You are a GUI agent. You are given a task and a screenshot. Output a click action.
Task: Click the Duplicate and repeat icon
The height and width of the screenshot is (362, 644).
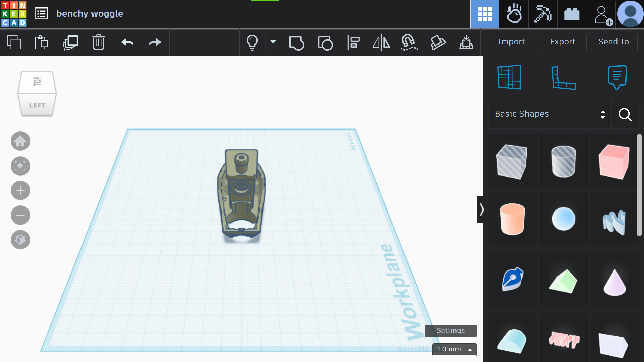pos(70,43)
